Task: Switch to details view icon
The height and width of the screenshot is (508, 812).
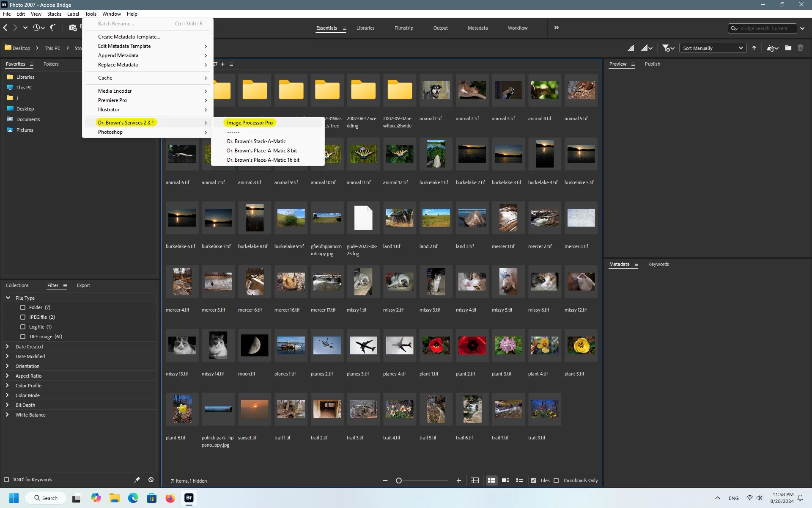Action: [x=505, y=480]
